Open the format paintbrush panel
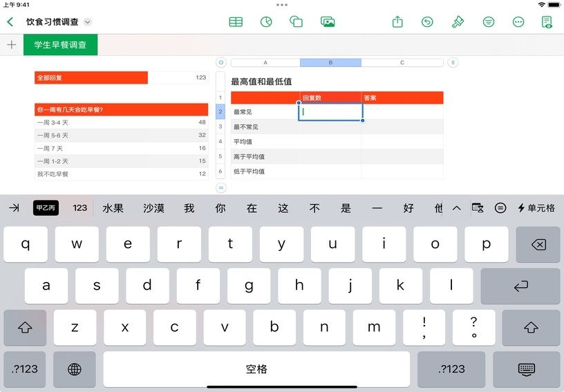Viewport: 564px width, 392px height. pyautogui.click(x=458, y=22)
